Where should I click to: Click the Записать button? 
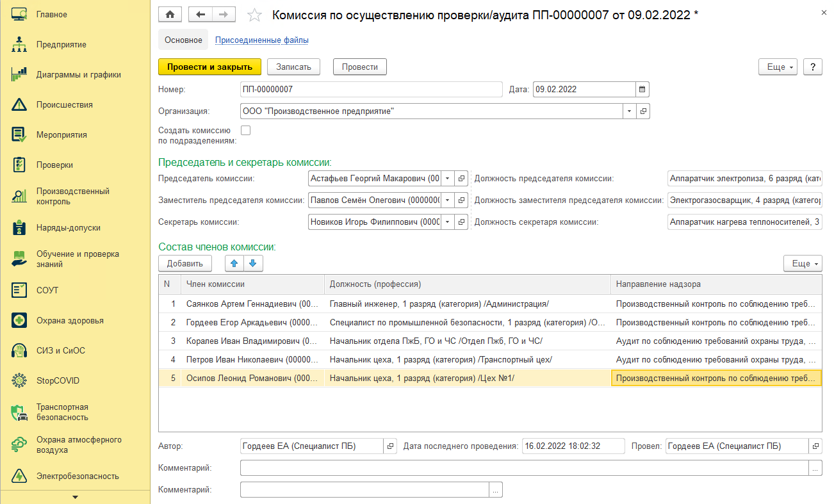click(293, 67)
